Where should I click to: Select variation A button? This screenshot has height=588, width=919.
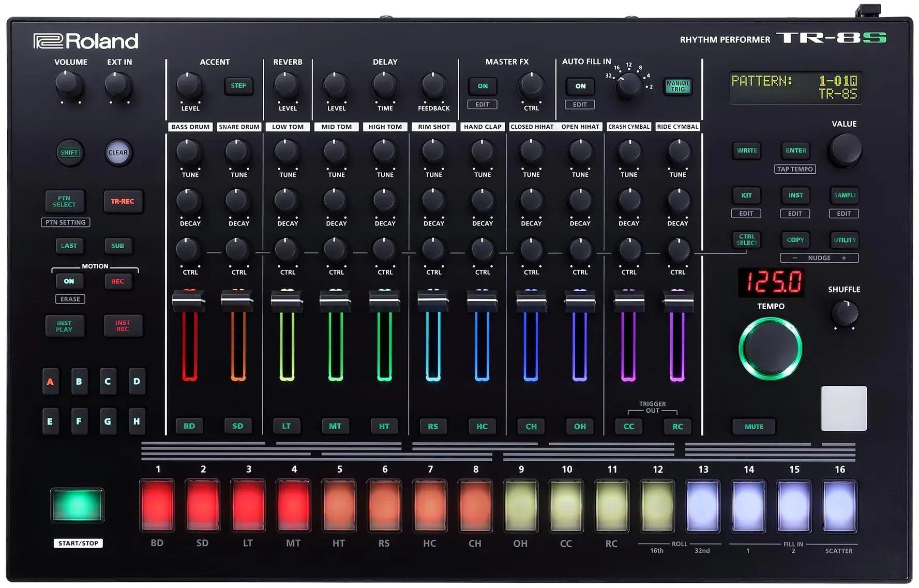50,382
